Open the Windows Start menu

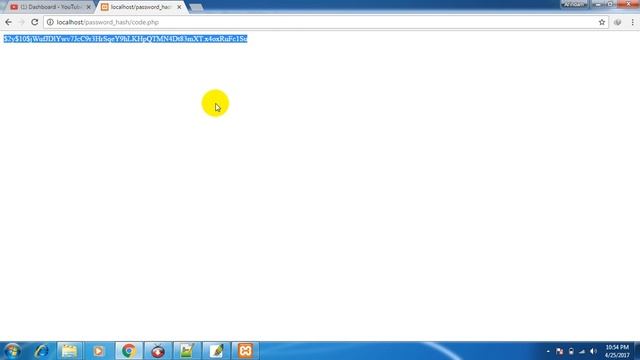point(12,351)
